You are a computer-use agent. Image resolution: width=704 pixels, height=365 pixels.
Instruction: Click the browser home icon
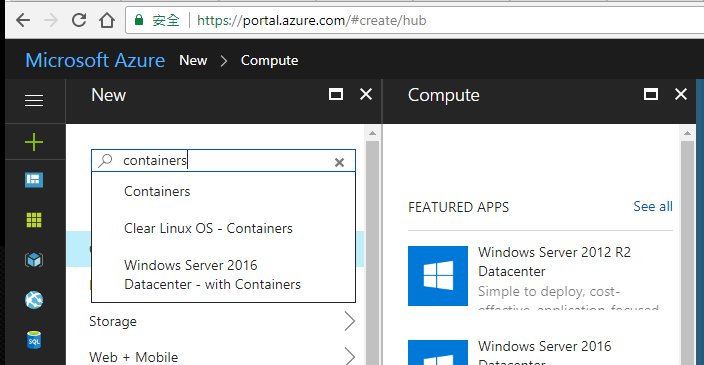click(107, 20)
